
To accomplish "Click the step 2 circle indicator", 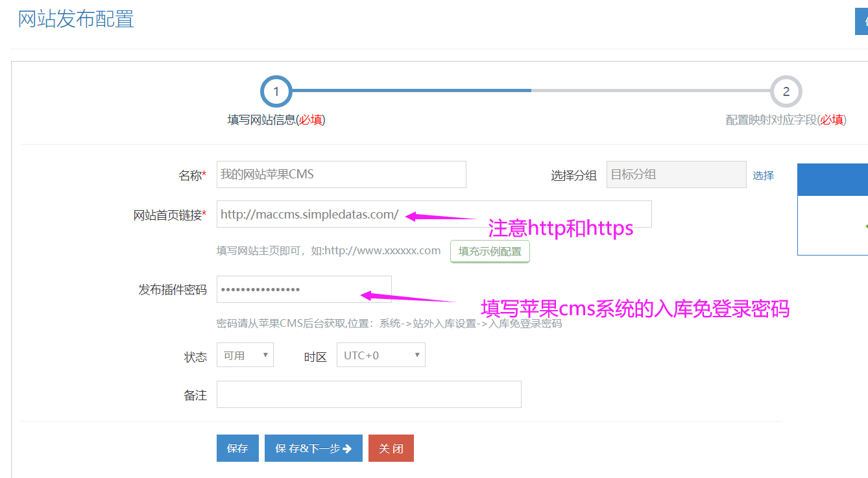I will pos(786,91).
